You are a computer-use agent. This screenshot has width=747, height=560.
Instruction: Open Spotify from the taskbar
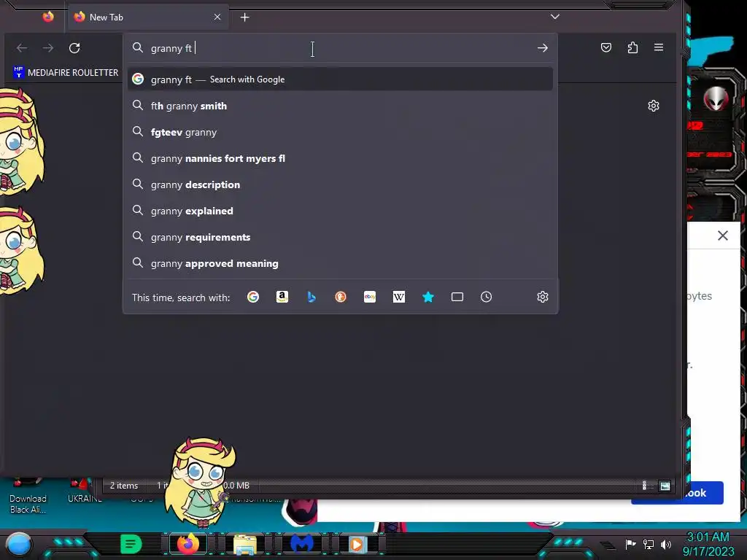[131, 544]
